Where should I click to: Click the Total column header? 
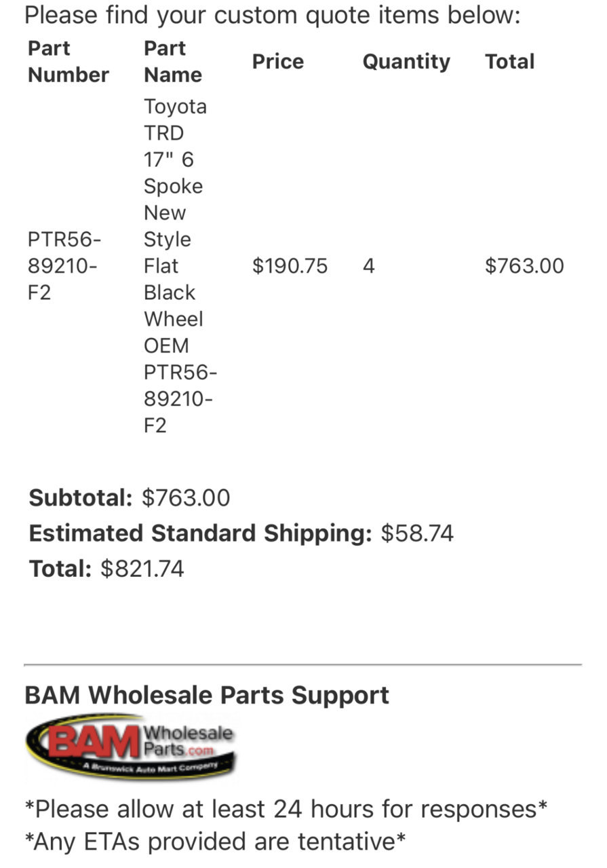pyautogui.click(x=510, y=62)
